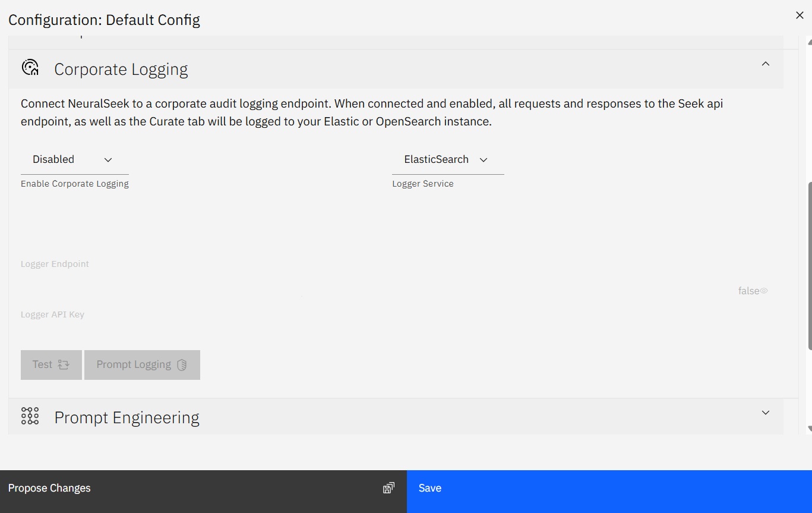The width and height of the screenshot is (812, 513).
Task: Click the vertical scrollbar thumb
Action: 810,266
